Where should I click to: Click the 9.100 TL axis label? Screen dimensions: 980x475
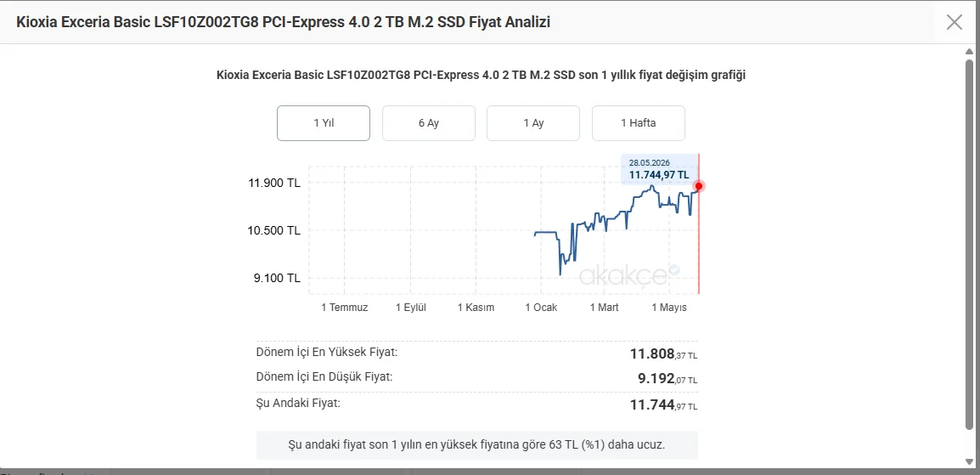pos(277,278)
